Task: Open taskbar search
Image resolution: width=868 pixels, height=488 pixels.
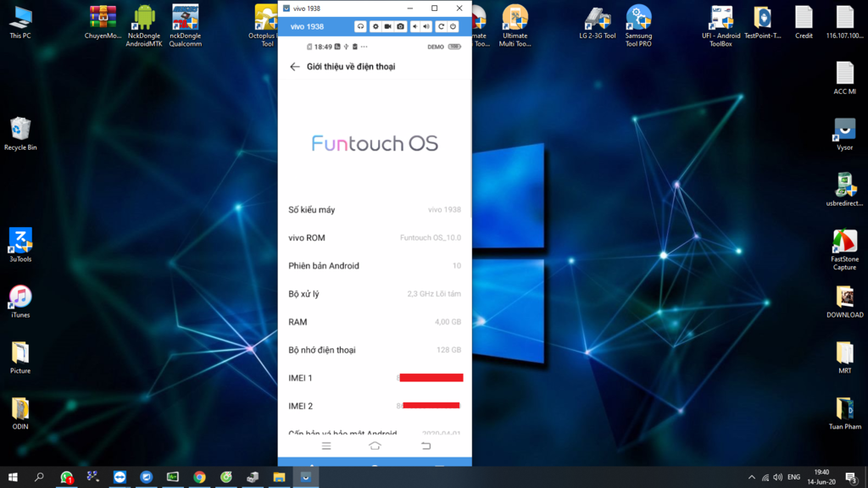Action: click(x=39, y=477)
